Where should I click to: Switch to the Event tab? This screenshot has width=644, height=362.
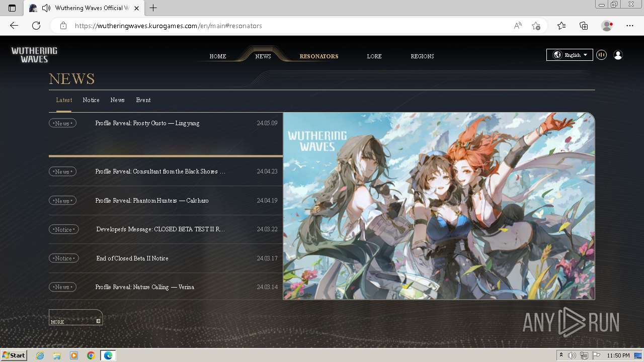pos(143,100)
